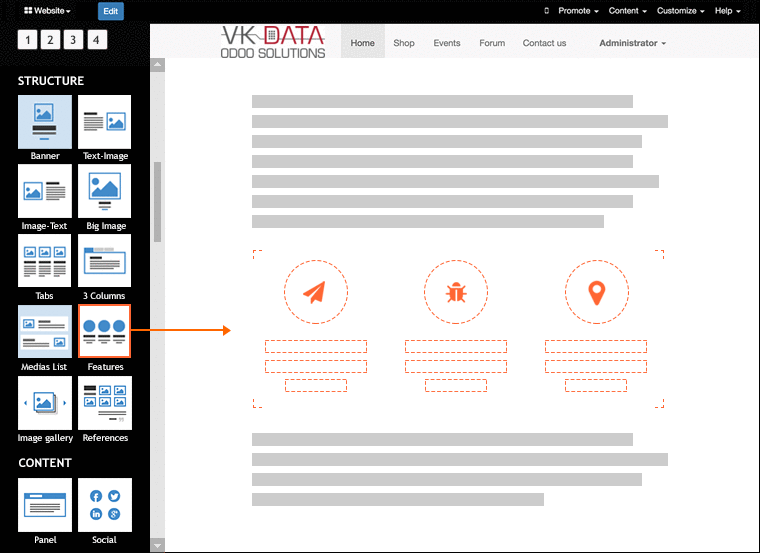Click the map marker feature icon
Screen dimensions: 760x553
597,292
